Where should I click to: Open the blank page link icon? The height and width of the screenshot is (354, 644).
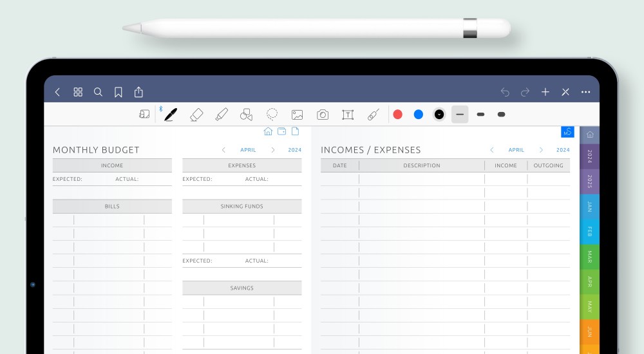tap(295, 131)
